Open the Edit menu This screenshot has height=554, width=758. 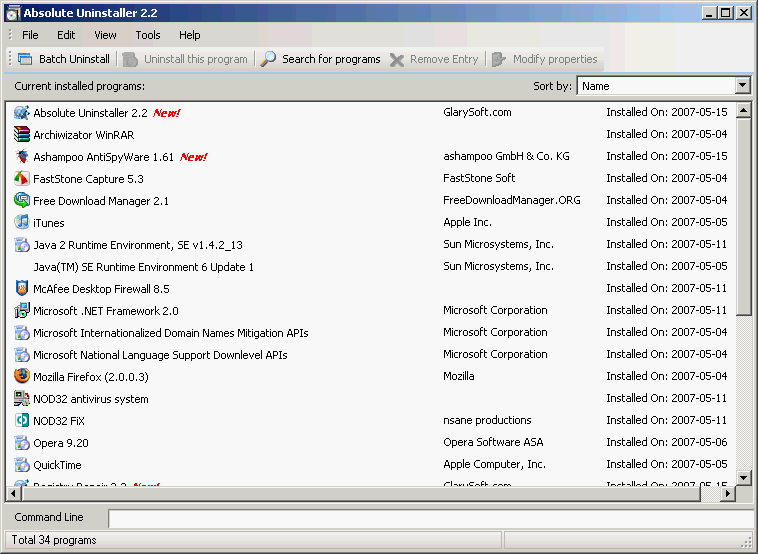[66, 35]
